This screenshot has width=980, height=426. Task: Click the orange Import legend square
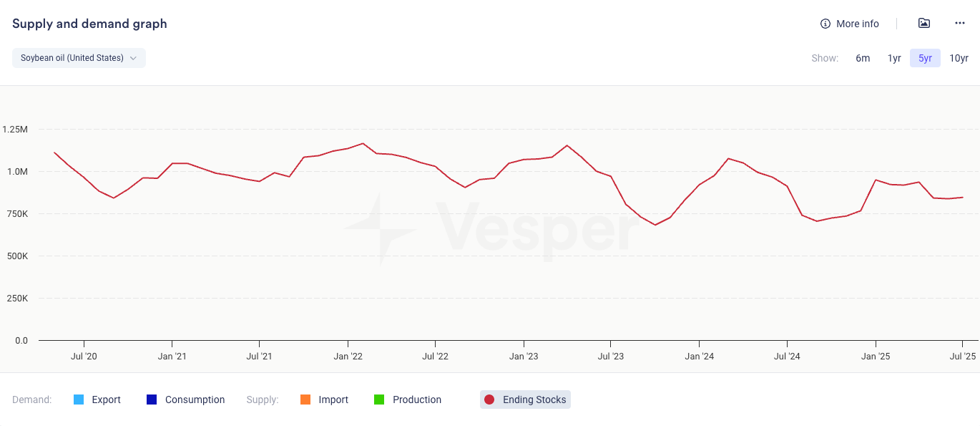pyautogui.click(x=305, y=400)
